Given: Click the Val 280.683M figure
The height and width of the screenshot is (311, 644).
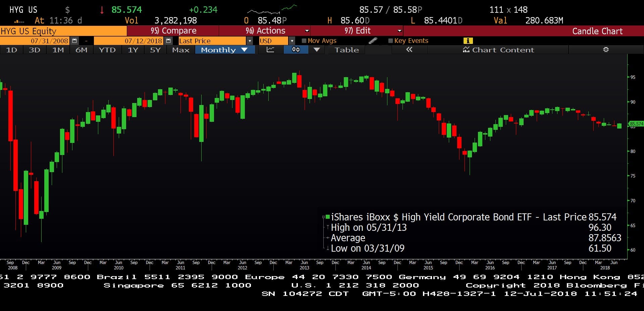Looking at the screenshot, I should pos(544,20).
